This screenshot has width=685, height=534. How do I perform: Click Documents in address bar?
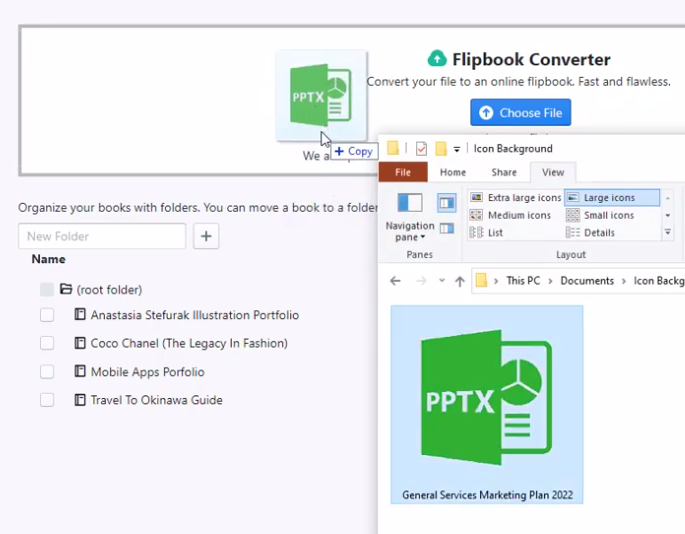point(587,281)
